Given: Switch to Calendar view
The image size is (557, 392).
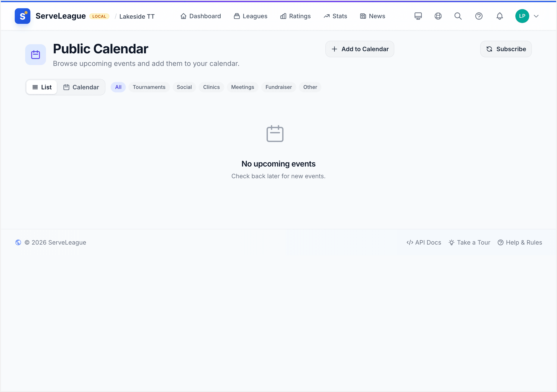Looking at the screenshot, I should coord(81,87).
